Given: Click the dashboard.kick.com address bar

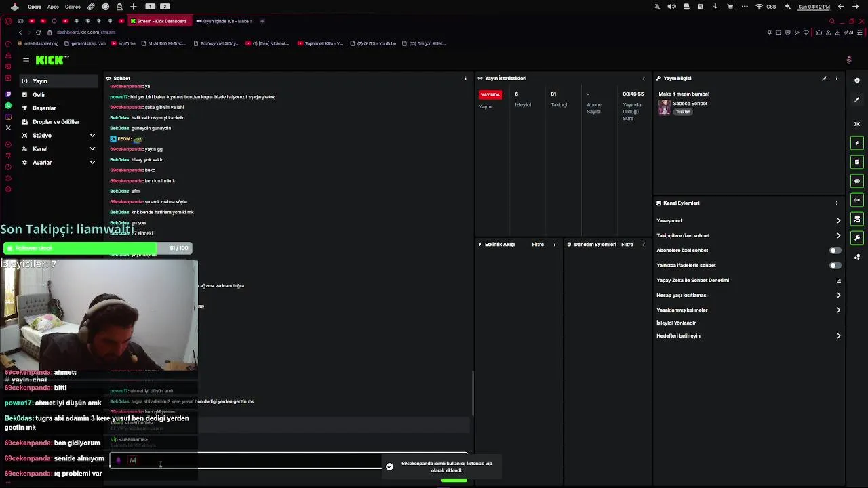Looking at the screenshot, I should pyautogui.click(x=86, y=33).
